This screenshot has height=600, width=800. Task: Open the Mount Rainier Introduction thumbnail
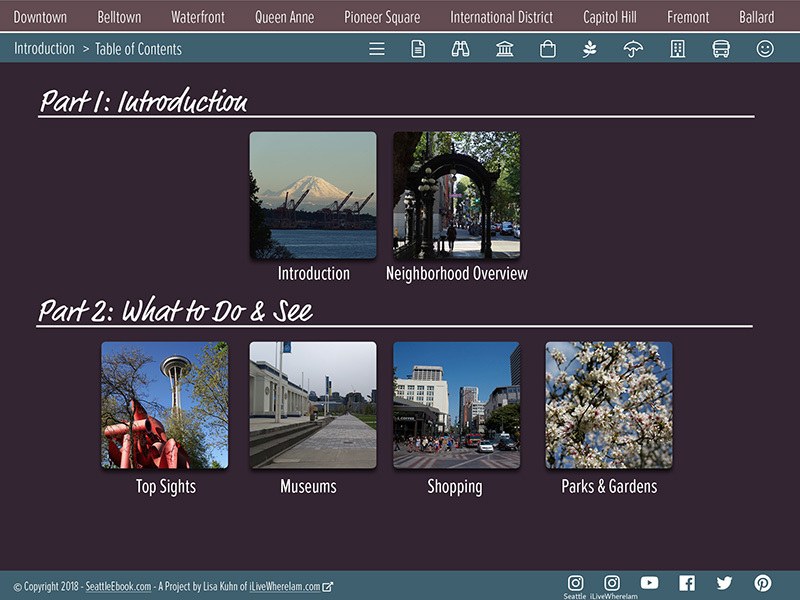pos(313,195)
